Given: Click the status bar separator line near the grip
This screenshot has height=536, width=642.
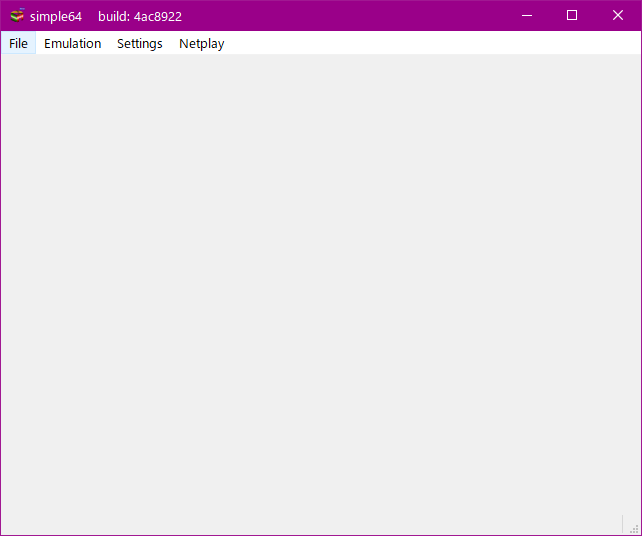Looking at the screenshot, I should click(622, 524).
